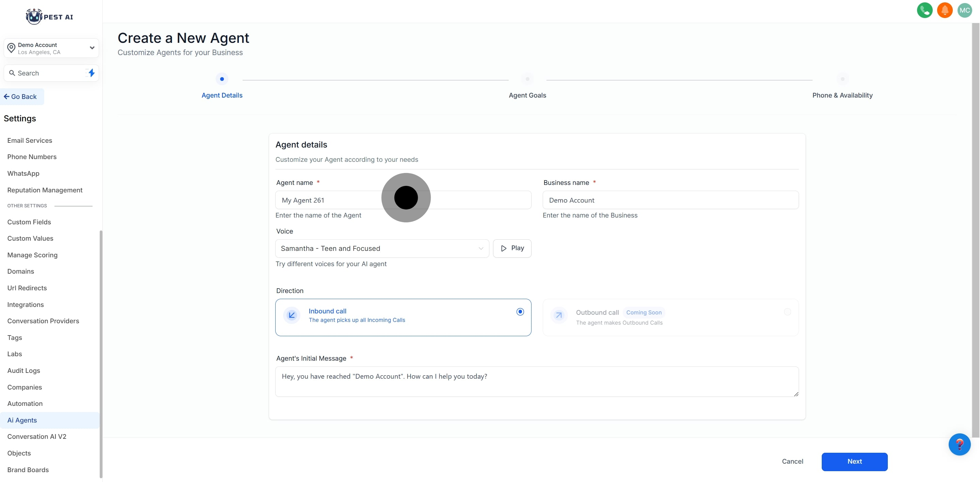Play the selected voice sample
This screenshot has height=482, width=980.
click(x=512, y=248)
